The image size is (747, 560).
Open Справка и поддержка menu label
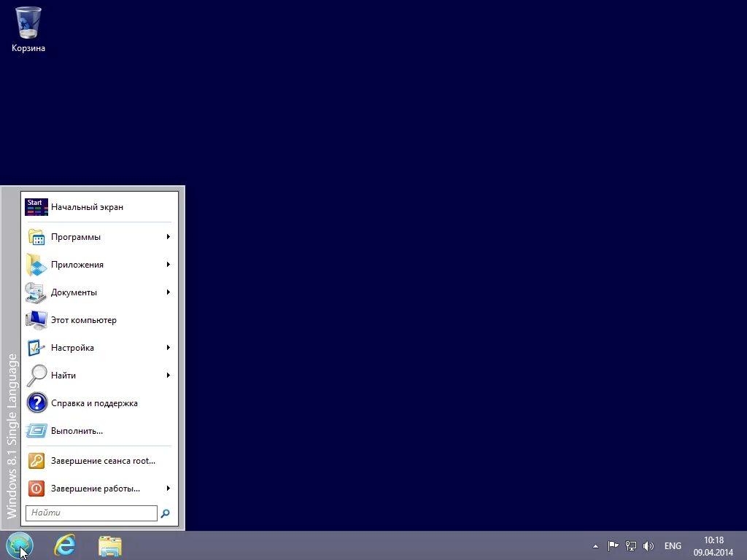[94, 403]
